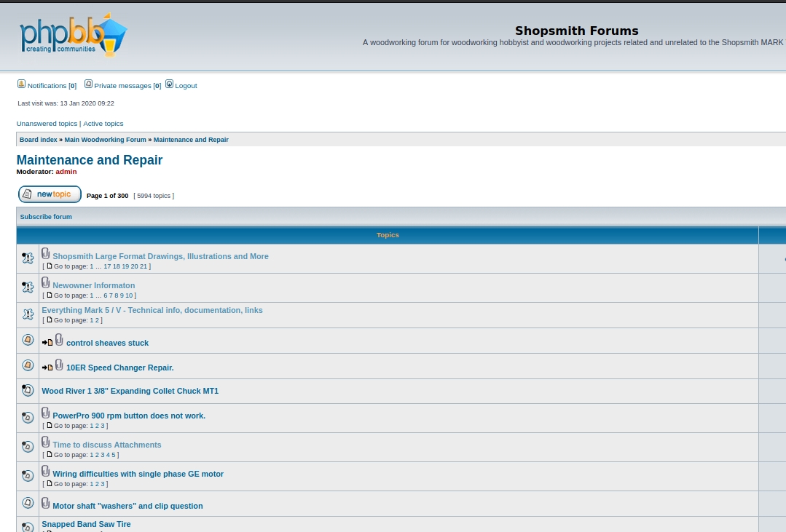Open 10ER Speed Changer Repair topic

click(119, 368)
